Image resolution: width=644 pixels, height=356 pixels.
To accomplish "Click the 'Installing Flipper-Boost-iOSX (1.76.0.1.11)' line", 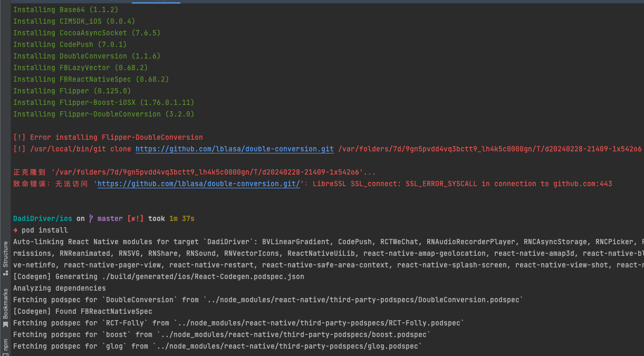I will [104, 102].
